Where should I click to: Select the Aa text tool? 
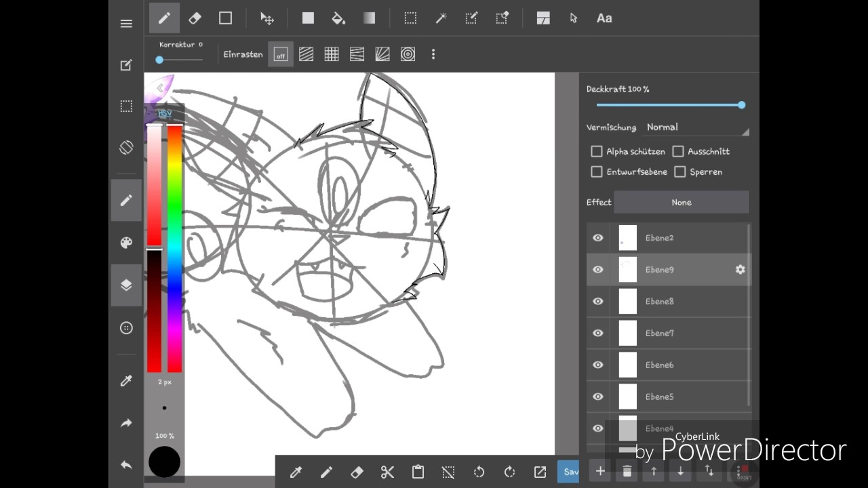pos(604,18)
